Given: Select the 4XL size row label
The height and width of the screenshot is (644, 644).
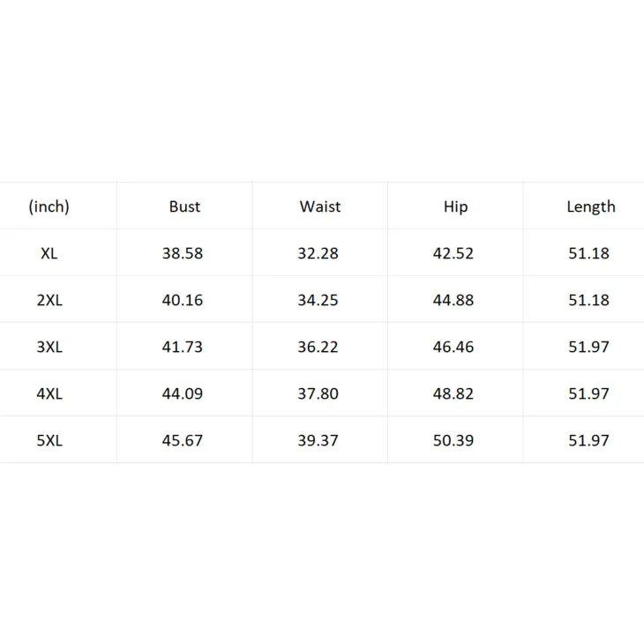Looking at the screenshot, I should click(x=49, y=393).
